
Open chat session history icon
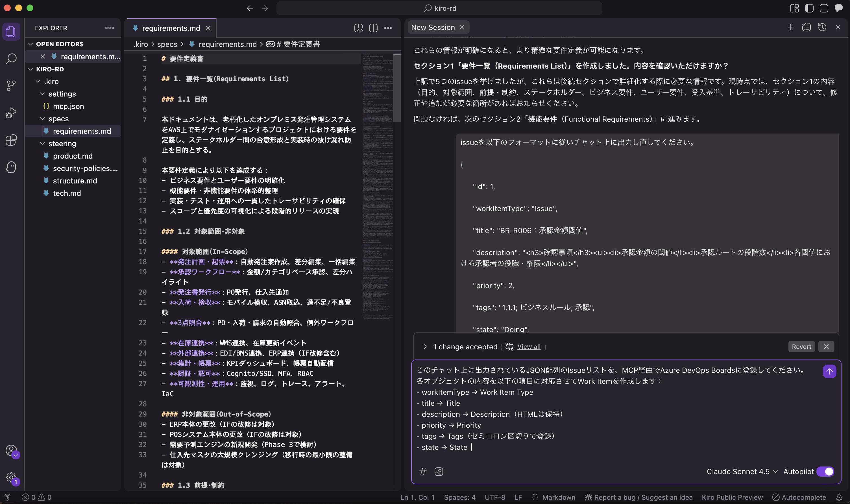coord(822,27)
